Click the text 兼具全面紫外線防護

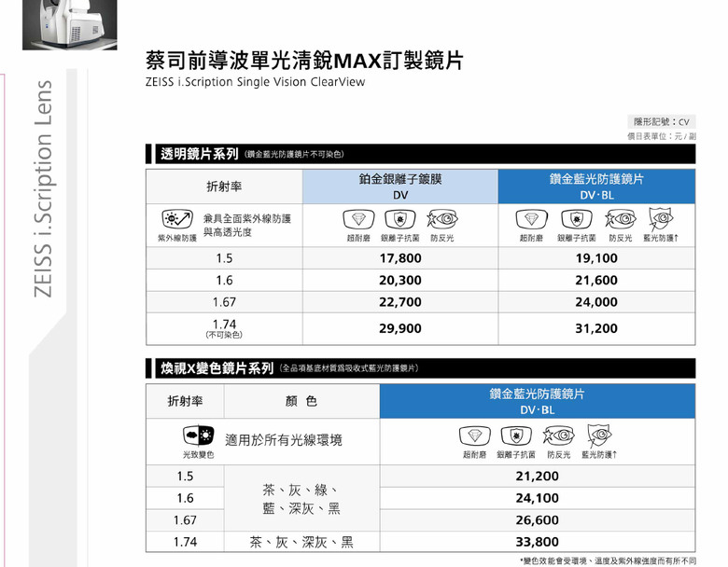click(x=247, y=218)
